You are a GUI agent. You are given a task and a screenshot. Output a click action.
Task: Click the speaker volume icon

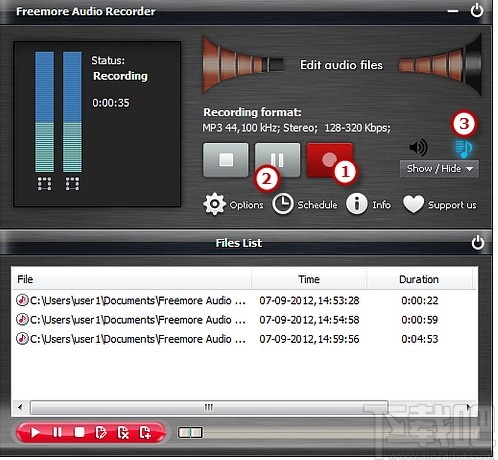418,147
